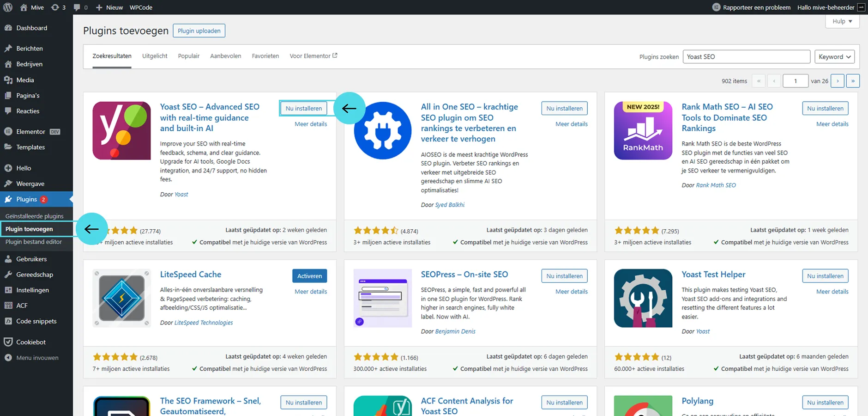The image size is (868, 416).
Task: Open the updates icon showing 3
Action: (58, 7)
